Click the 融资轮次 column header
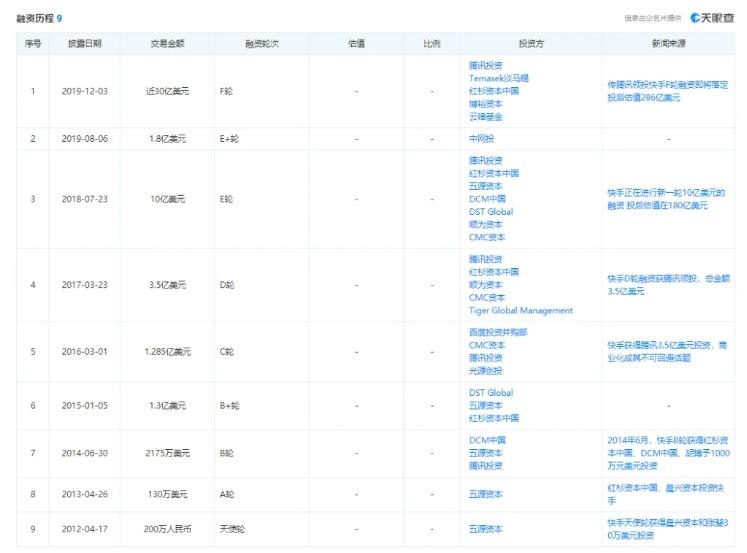The image size is (747, 553). pos(262,44)
